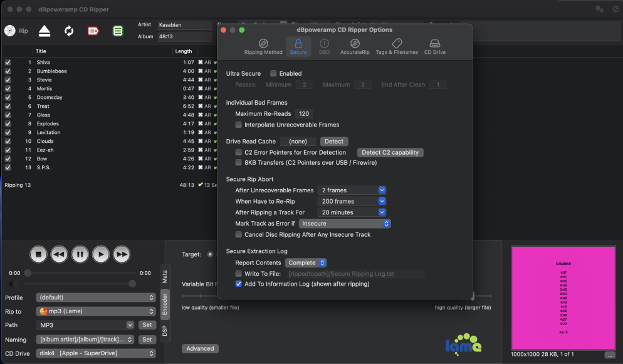Viewport: 623px width, 364px height.
Task: Click the Maximum Re-Reads input field
Action: coord(304,114)
